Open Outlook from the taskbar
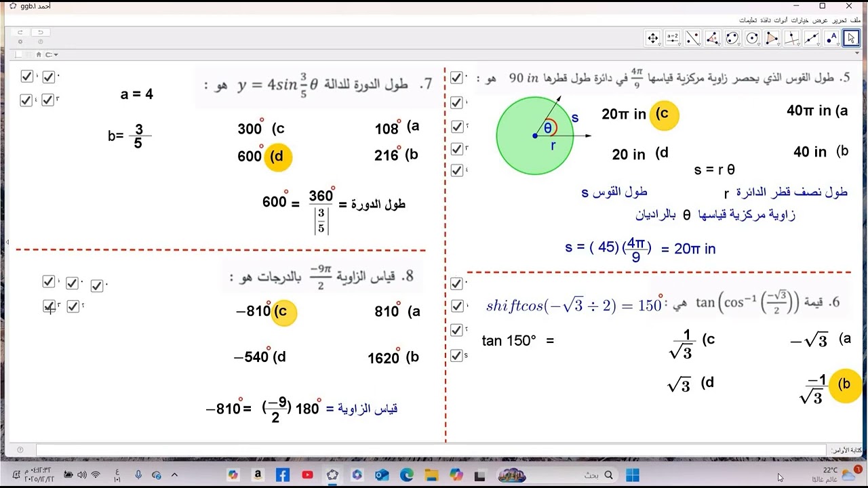 point(382,475)
